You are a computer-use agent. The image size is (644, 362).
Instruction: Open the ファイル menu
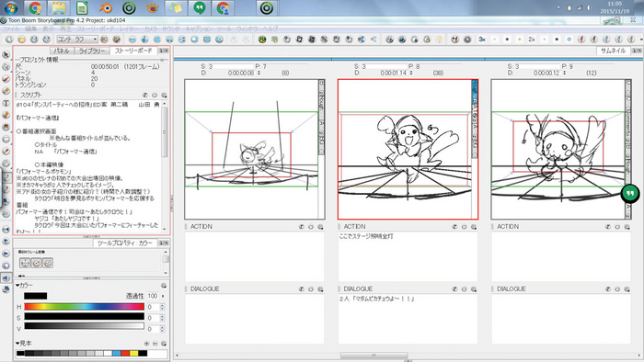coord(11,29)
